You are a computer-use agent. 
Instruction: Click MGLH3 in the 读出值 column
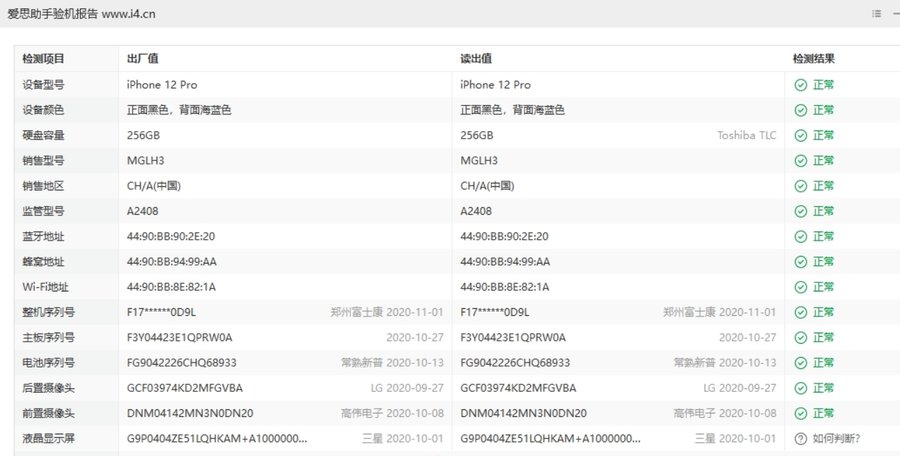point(479,161)
